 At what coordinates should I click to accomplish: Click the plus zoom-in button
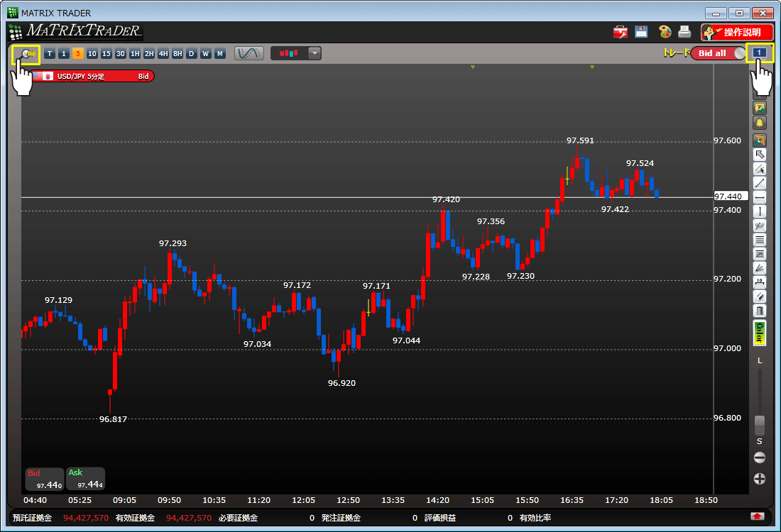click(760, 479)
